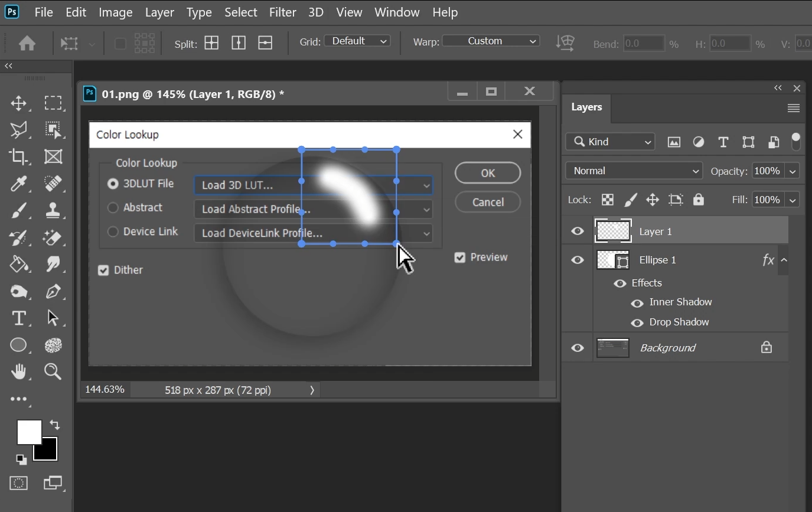This screenshot has width=812, height=512.
Task: Filter layers by type layers
Action: [x=723, y=142]
